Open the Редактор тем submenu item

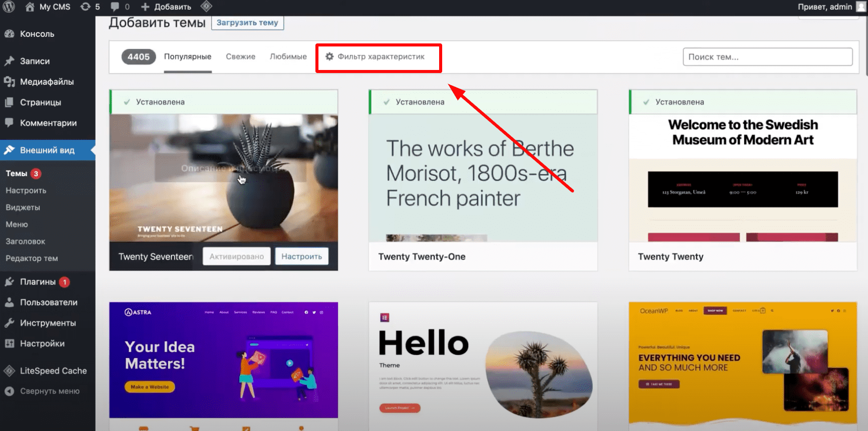pos(32,258)
